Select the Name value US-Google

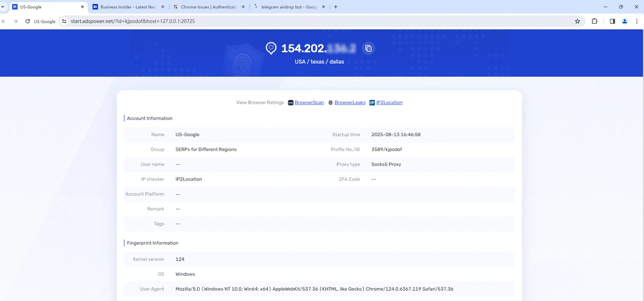[x=187, y=135]
